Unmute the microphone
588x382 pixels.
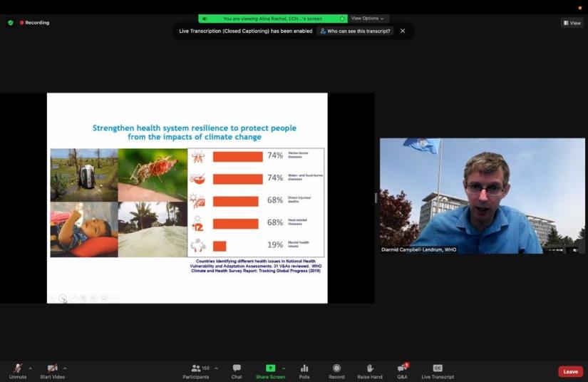[18, 370]
